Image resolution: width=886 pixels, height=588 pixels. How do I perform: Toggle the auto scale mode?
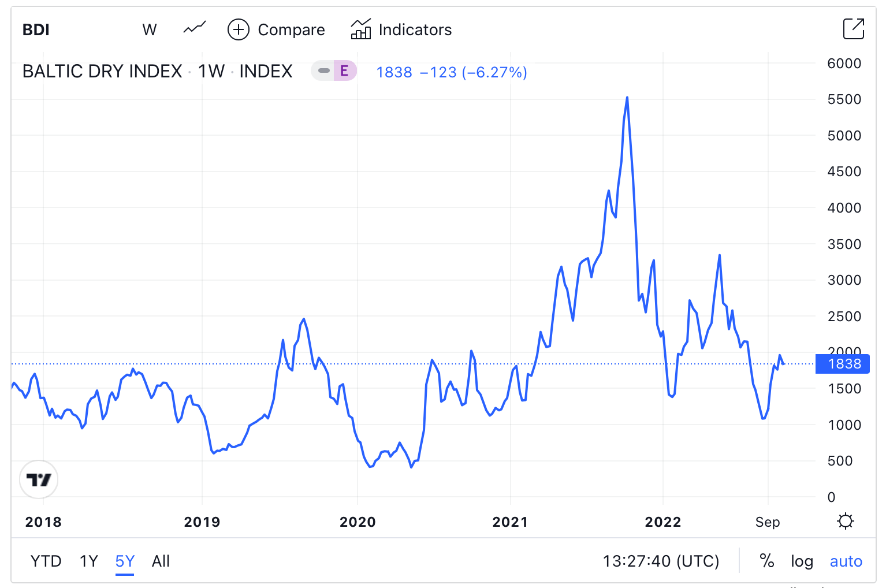pos(846,561)
